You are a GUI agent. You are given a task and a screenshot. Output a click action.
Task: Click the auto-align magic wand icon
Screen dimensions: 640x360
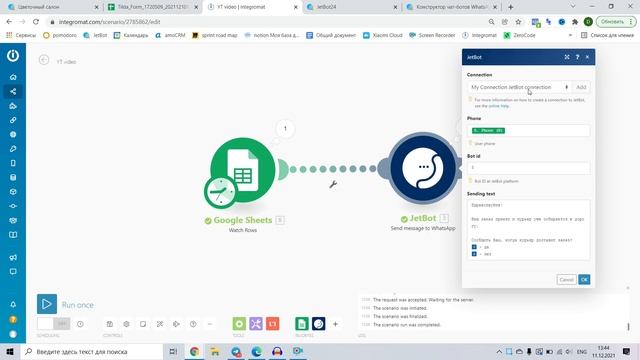(x=160, y=324)
